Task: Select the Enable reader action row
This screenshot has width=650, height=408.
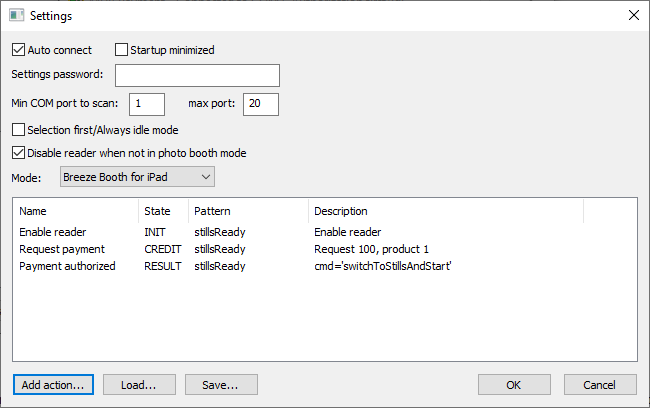Action: pyautogui.click(x=52, y=232)
